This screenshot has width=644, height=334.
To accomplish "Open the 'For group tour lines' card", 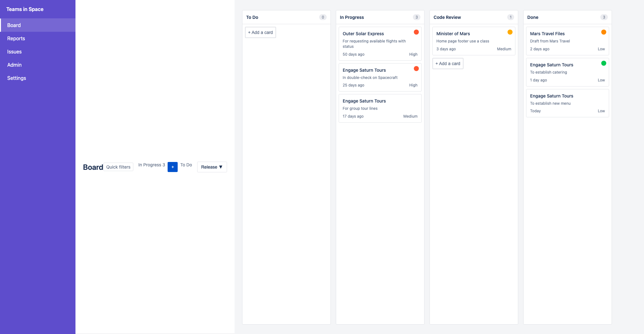I will click(x=380, y=108).
